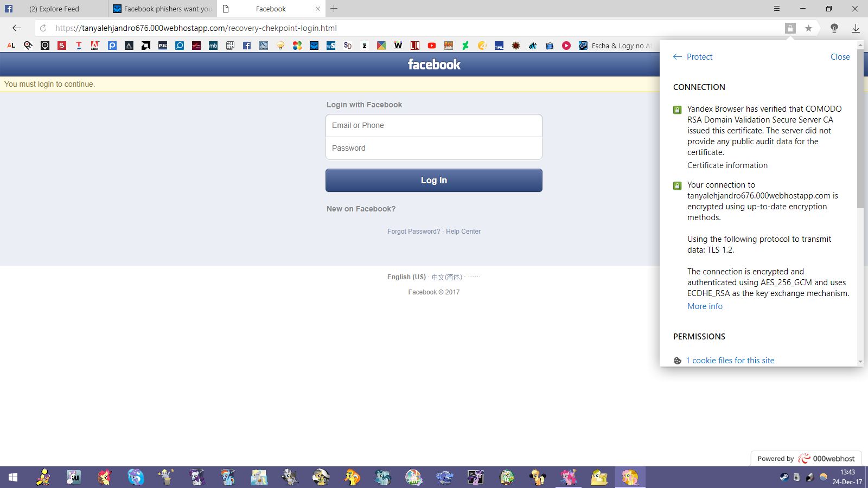Open the MAL bookmark icon
The height and width of the screenshot is (488, 868).
click(x=499, y=46)
